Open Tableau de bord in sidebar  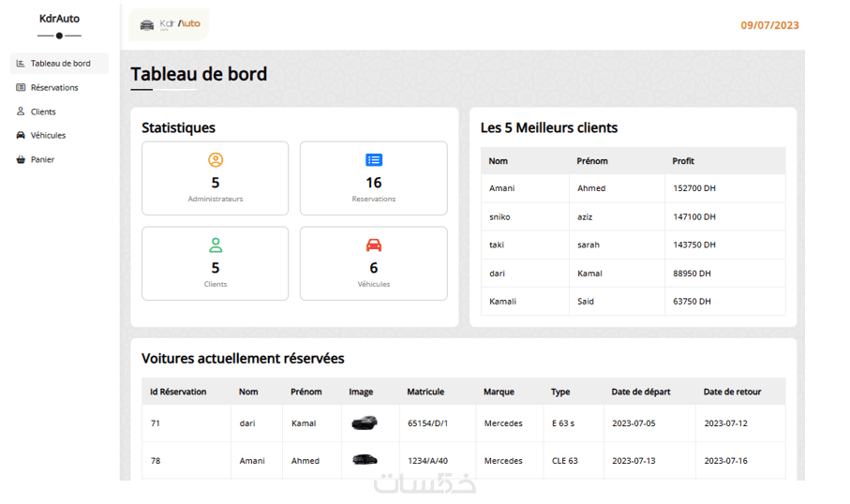60,64
